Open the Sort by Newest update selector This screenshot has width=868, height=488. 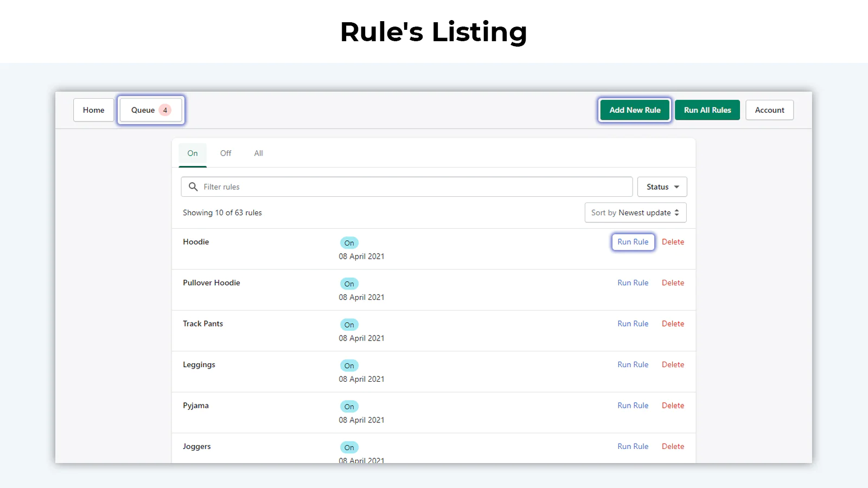[635, 213]
